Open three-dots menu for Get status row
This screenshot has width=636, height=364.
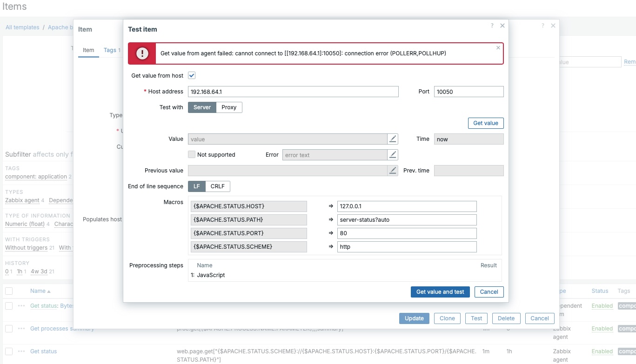pyautogui.click(x=21, y=351)
